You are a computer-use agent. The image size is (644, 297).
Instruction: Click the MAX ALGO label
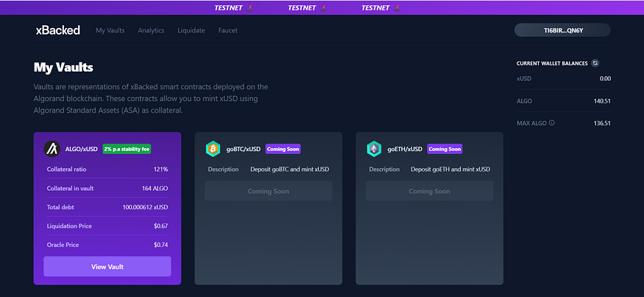531,123
